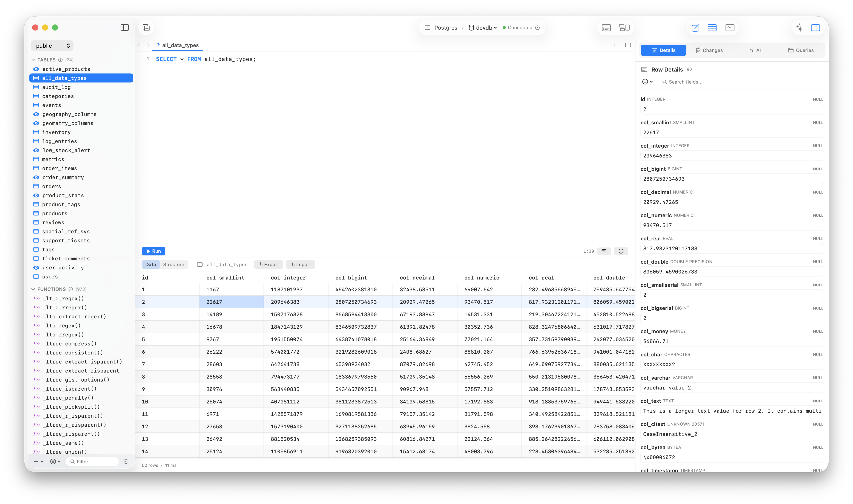Switch to the Changes tab

pos(709,50)
